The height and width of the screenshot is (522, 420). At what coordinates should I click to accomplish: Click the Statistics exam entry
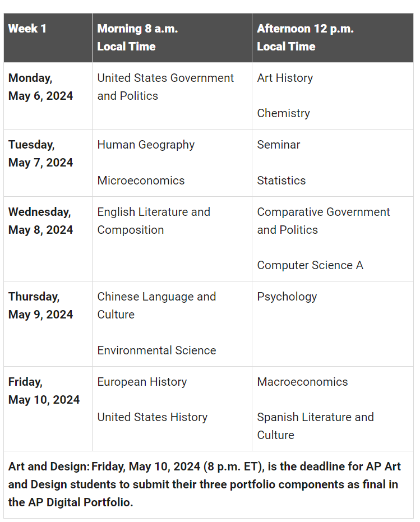(x=281, y=181)
